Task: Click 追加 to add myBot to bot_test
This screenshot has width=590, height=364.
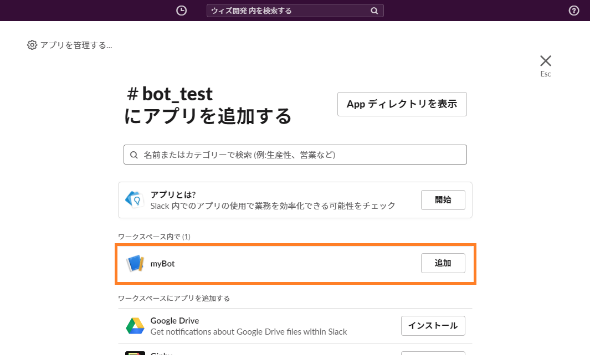Action: pos(443,263)
